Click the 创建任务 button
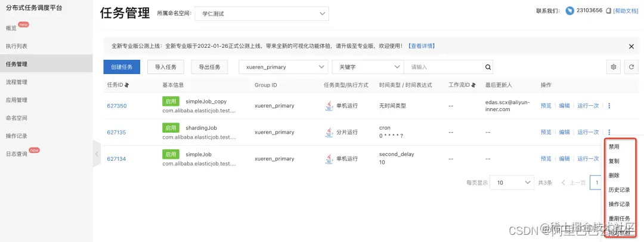 pos(122,67)
